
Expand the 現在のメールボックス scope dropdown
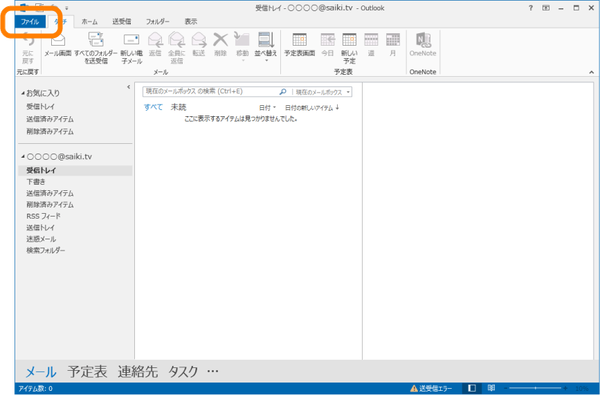[322, 92]
